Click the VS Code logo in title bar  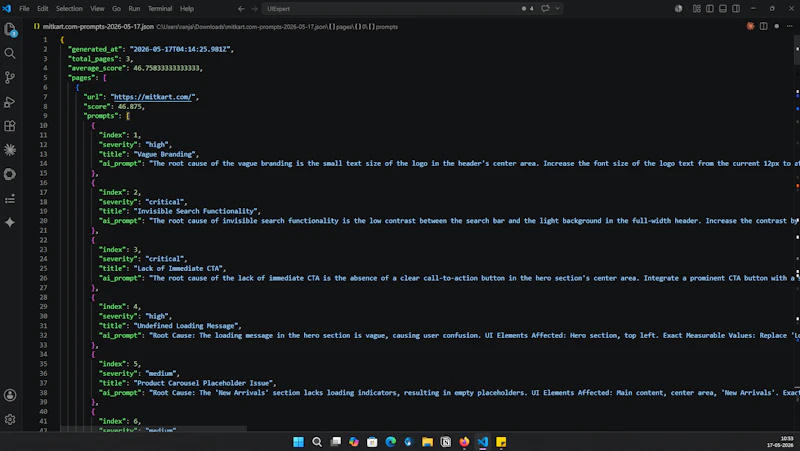point(7,8)
